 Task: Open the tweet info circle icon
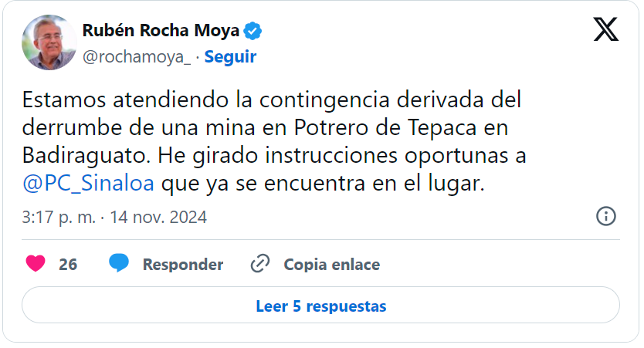pos(606,217)
